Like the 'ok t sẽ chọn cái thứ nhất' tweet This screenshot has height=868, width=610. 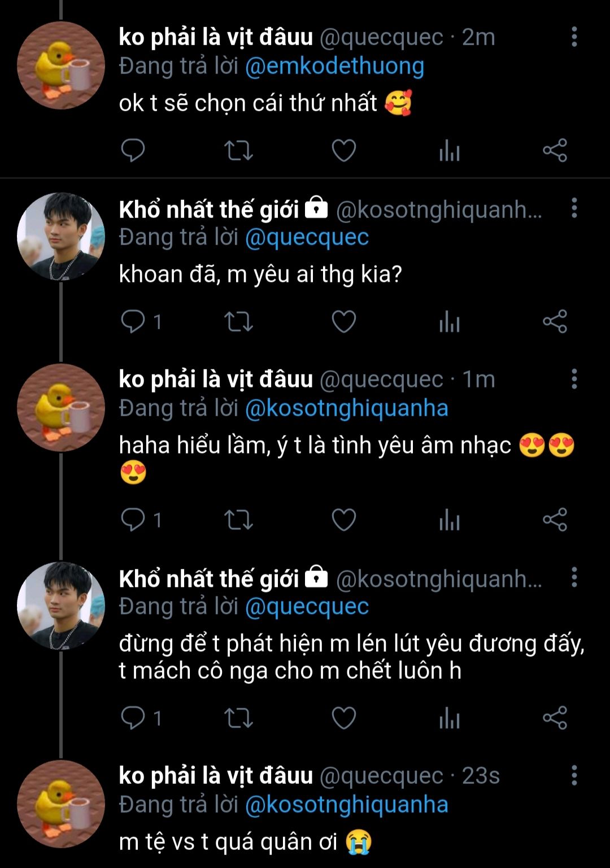[343, 150]
